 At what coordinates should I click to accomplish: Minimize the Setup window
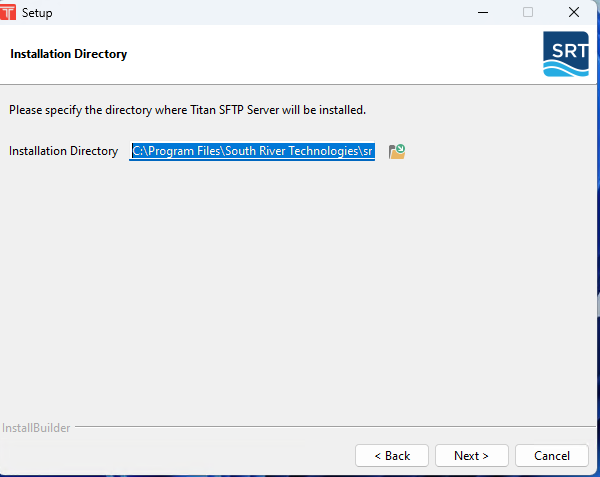click(x=482, y=12)
